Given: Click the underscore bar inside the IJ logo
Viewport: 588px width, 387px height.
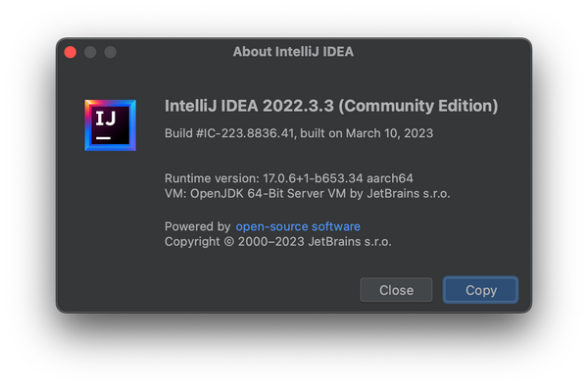Looking at the screenshot, I should point(103,138).
